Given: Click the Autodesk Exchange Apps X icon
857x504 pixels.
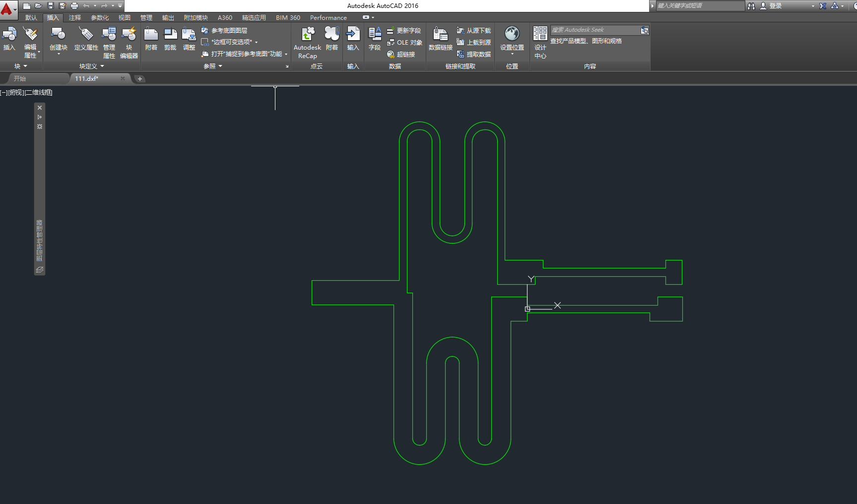Looking at the screenshot, I should (x=823, y=6).
